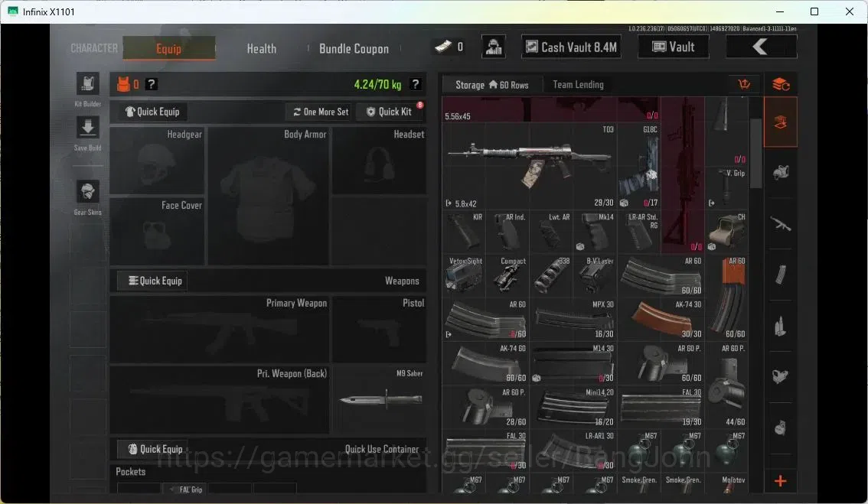Select the G18C pistol in storage

pos(639,165)
